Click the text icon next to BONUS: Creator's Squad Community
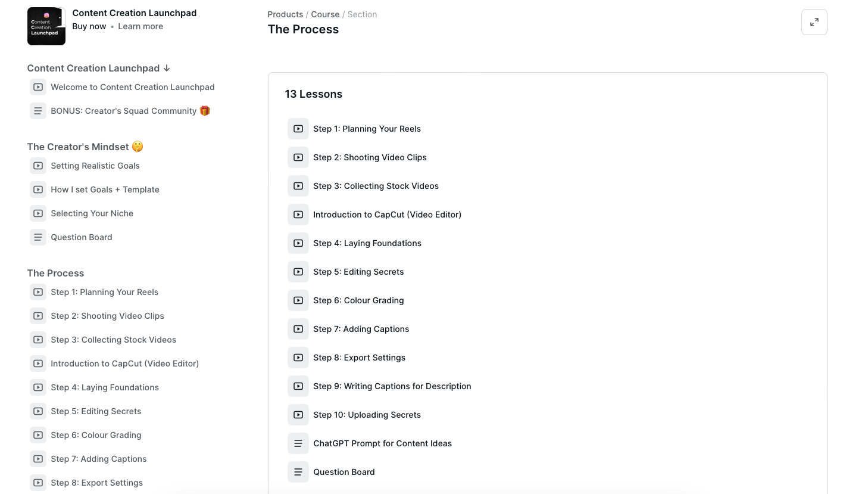Viewport: 868px width, 494px height. tap(38, 111)
